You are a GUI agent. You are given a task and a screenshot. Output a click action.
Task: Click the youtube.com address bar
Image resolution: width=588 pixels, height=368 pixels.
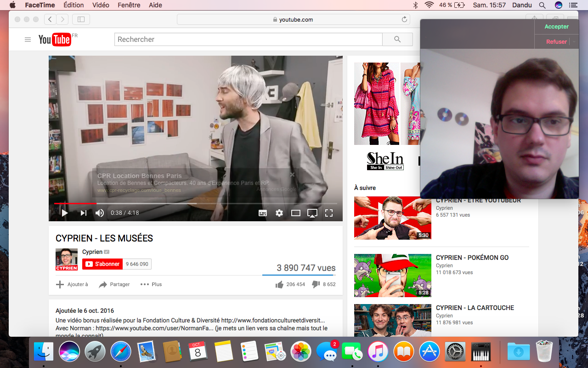(x=293, y=19)
